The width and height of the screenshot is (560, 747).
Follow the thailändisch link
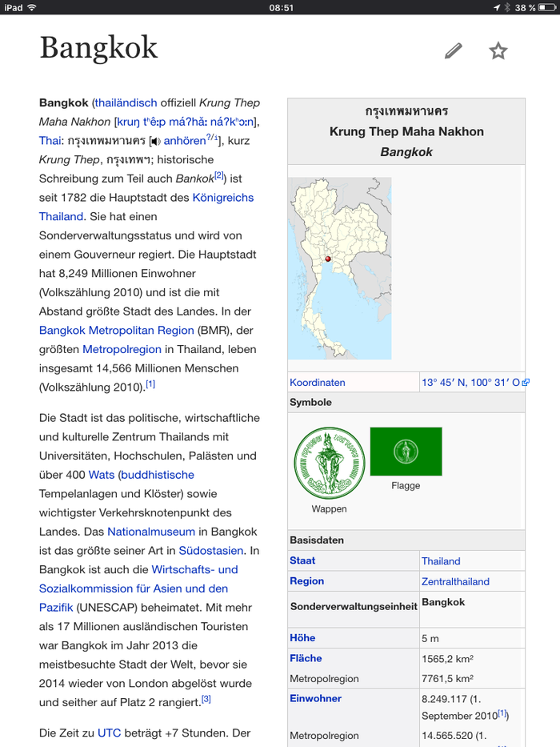(x=126, y=103)
